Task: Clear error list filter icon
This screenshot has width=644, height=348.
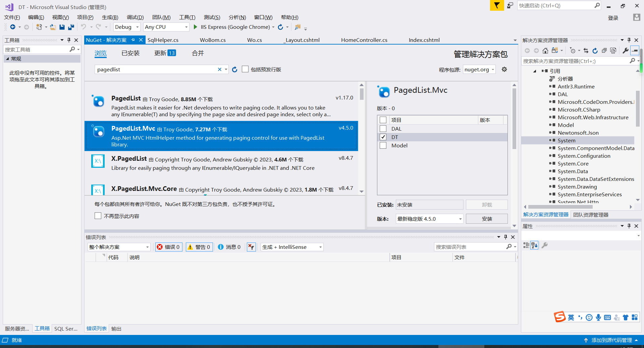Action: click(x=251, y=247)
